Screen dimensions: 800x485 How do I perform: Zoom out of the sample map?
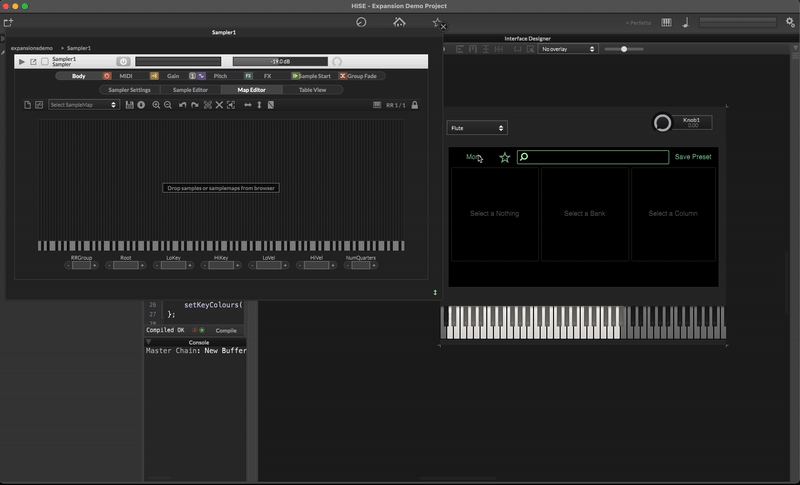pos(168,105)
